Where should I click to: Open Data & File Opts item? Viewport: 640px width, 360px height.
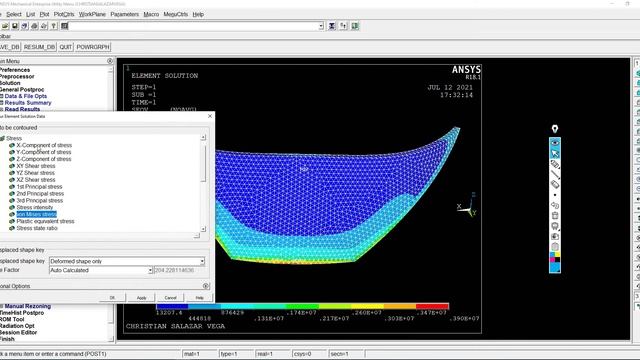[x=26, y=96]
